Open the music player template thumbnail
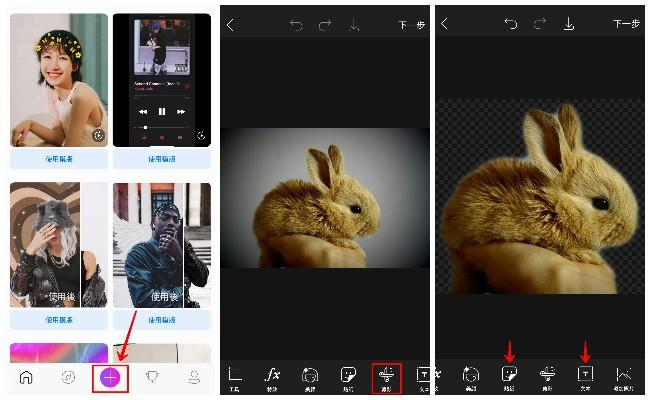The height and width of the screenshot is (400, 650). coord(161,80)
